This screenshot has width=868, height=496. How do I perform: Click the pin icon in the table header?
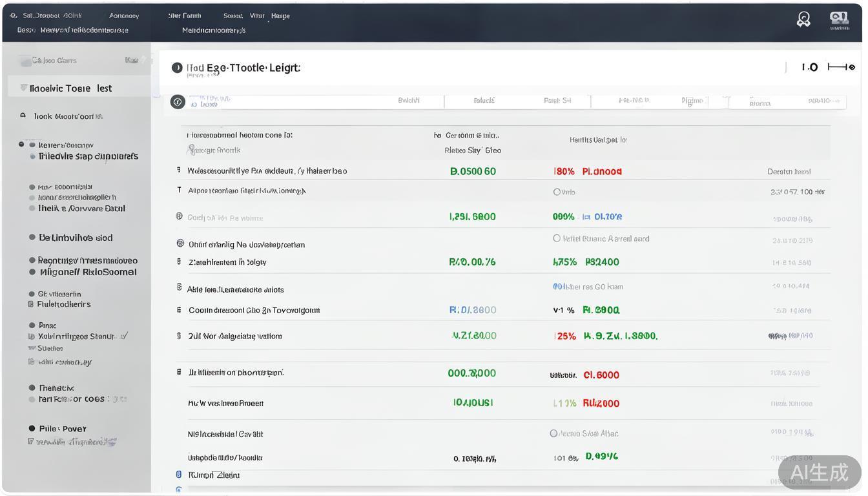pyautogui.click(x=191, y=150)
